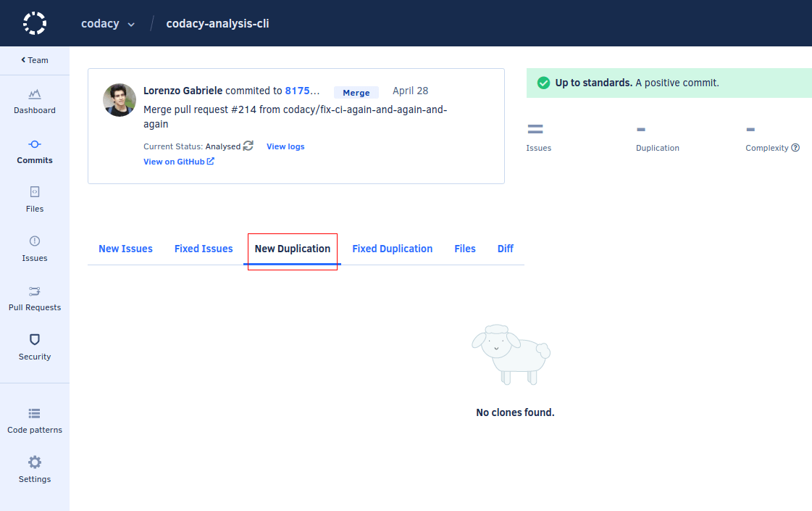Open the Diff tab

(x=505, y=249)
